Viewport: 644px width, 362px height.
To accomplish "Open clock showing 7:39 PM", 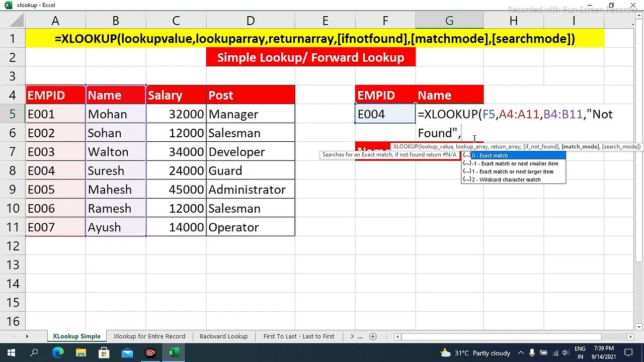I will tap(604, 352).
